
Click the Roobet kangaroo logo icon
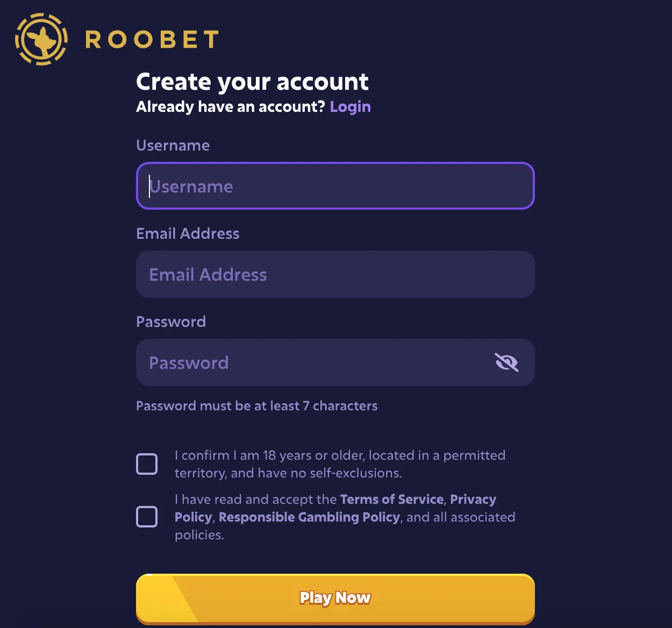pos(40,39)
